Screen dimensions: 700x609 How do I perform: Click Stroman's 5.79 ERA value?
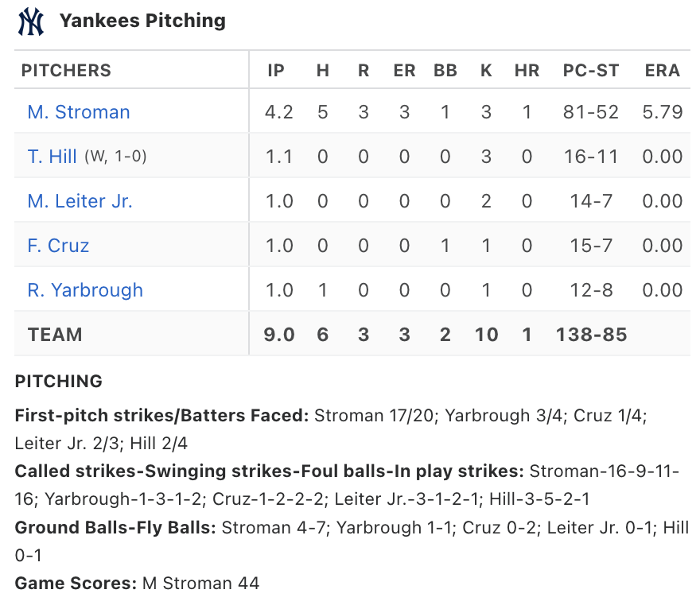pyautogui.click(x=663, y=112)
